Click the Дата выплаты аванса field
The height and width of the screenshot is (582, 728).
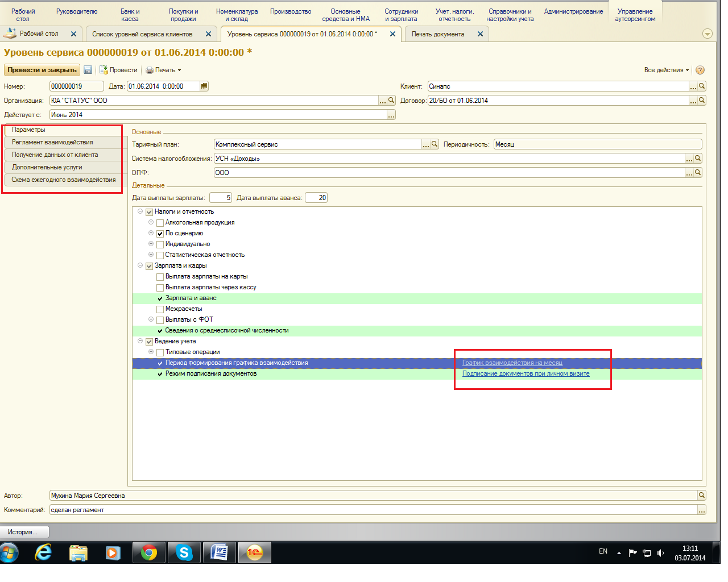pos(316,198)
